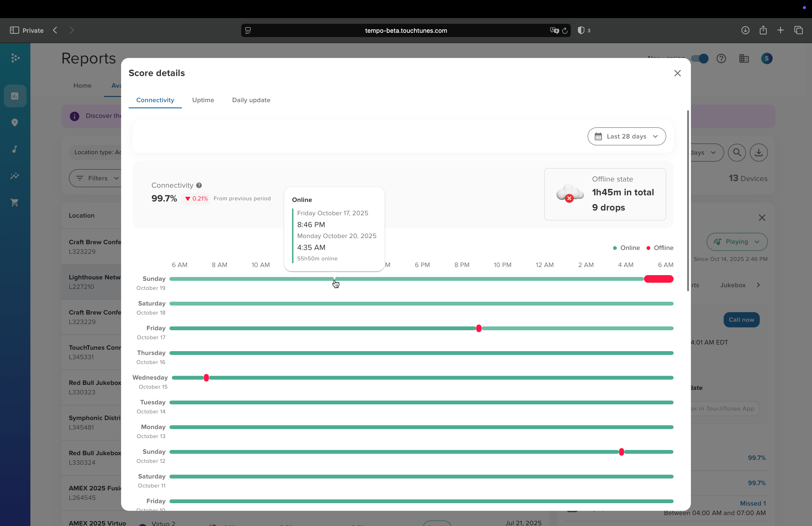Click the dialog's vertical scrollbar
Viewport: 812px width, 526px height.
tap(688, 200)
